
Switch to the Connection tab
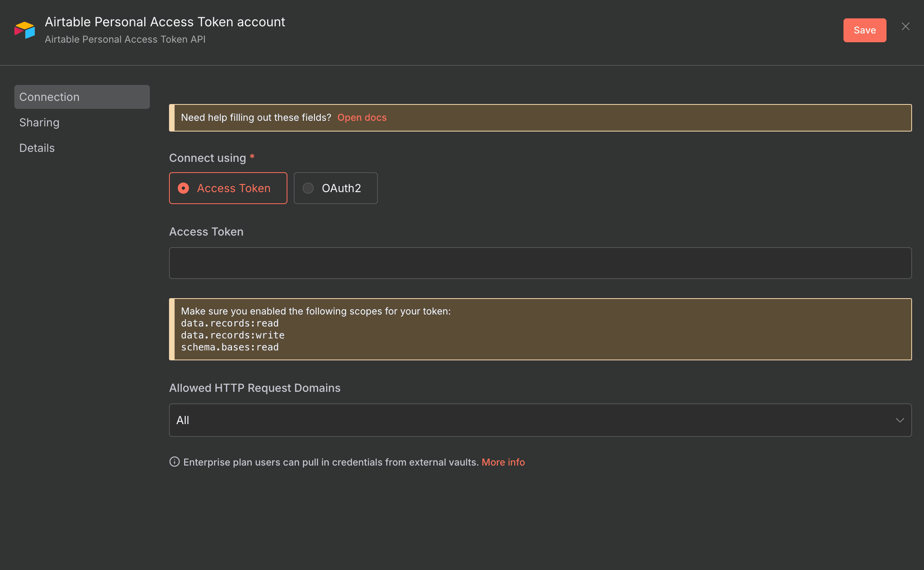click(x=82, y=97)
